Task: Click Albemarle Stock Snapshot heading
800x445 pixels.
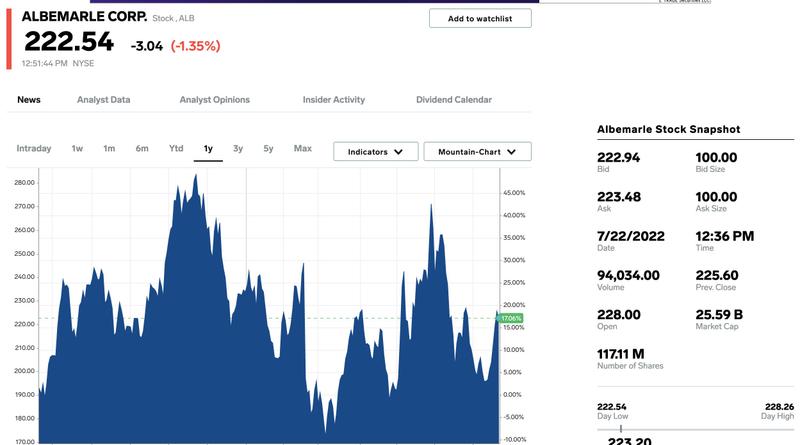Action: pyautogui.click(x=668, y=129)
